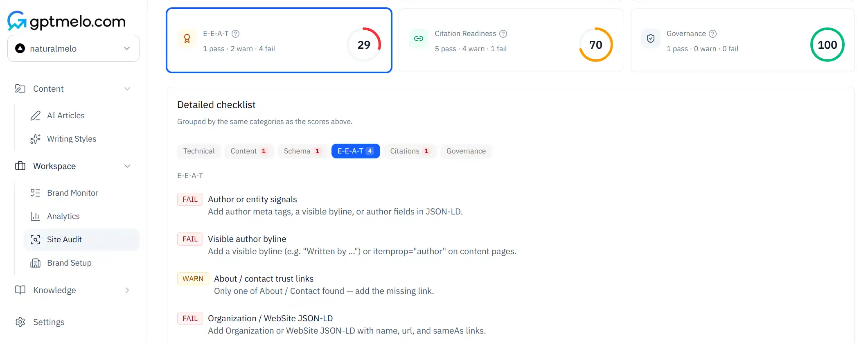Viewport: 868px width, 343px height.
Task: Click the Knowledge book icon
Action: coord(20,290)
